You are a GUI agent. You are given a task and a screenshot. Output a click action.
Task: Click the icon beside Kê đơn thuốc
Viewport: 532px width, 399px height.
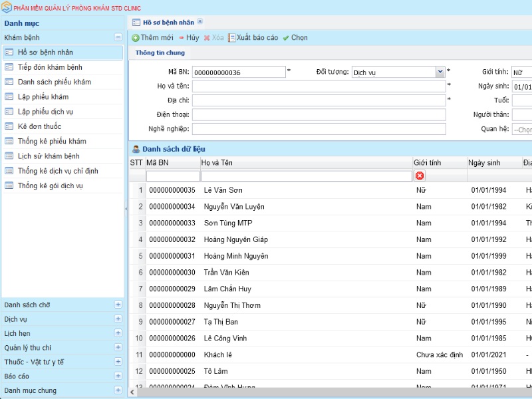click(9, 126)
